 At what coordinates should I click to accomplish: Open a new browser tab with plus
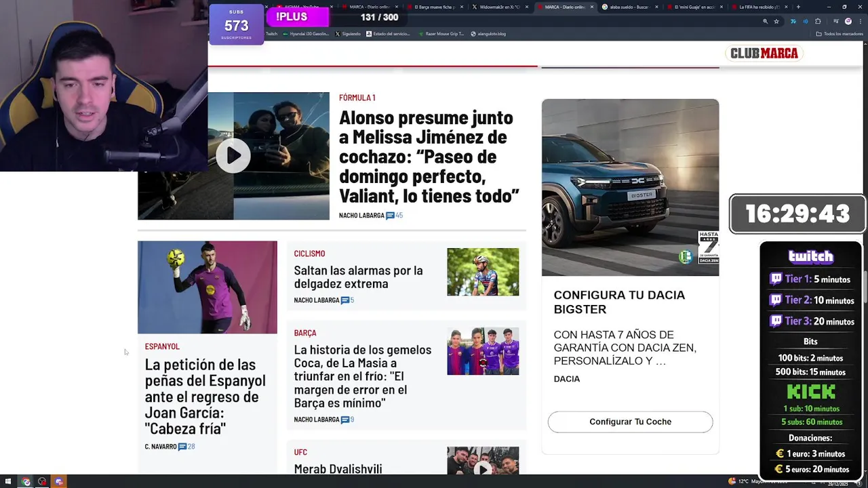tap(797, 7)
